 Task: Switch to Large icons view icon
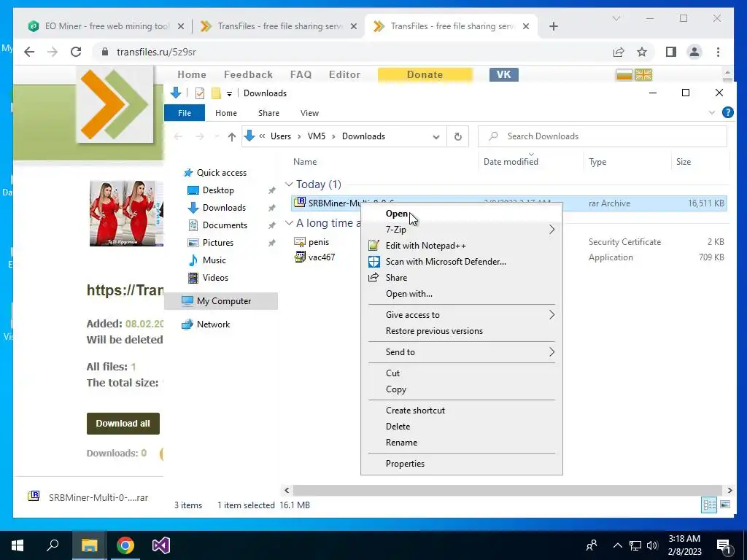point(725,505)
